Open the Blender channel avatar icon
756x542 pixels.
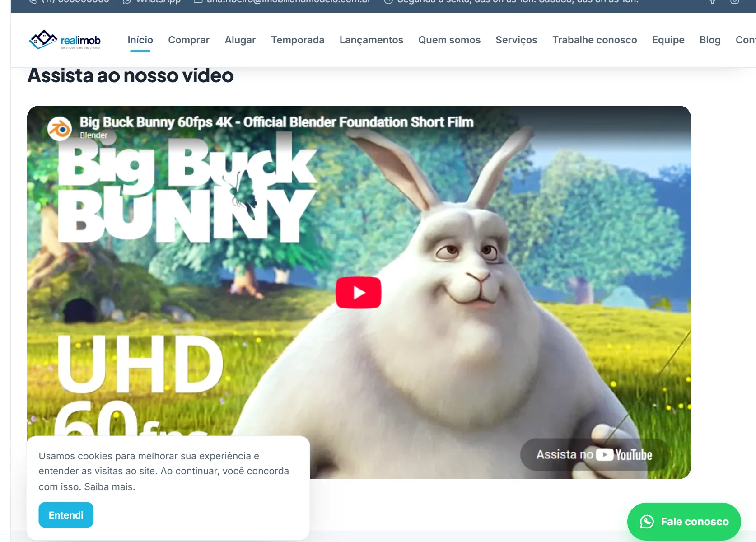tap(60, 129)
